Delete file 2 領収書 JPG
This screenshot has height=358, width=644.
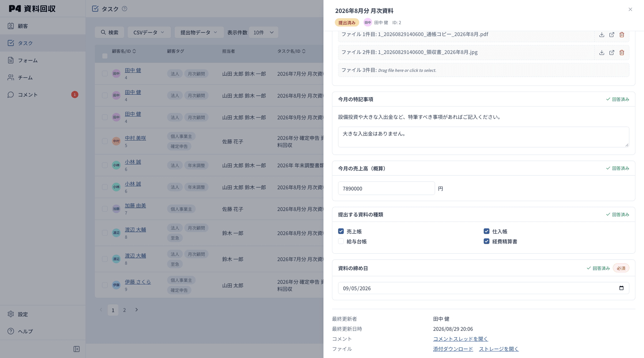point(622,53)
